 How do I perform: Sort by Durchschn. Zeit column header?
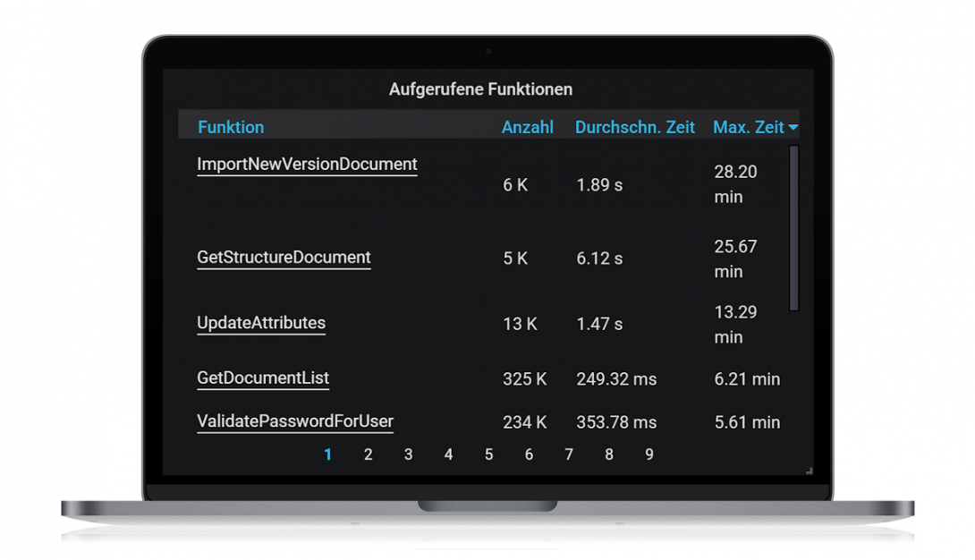click(x=635, y=127)
